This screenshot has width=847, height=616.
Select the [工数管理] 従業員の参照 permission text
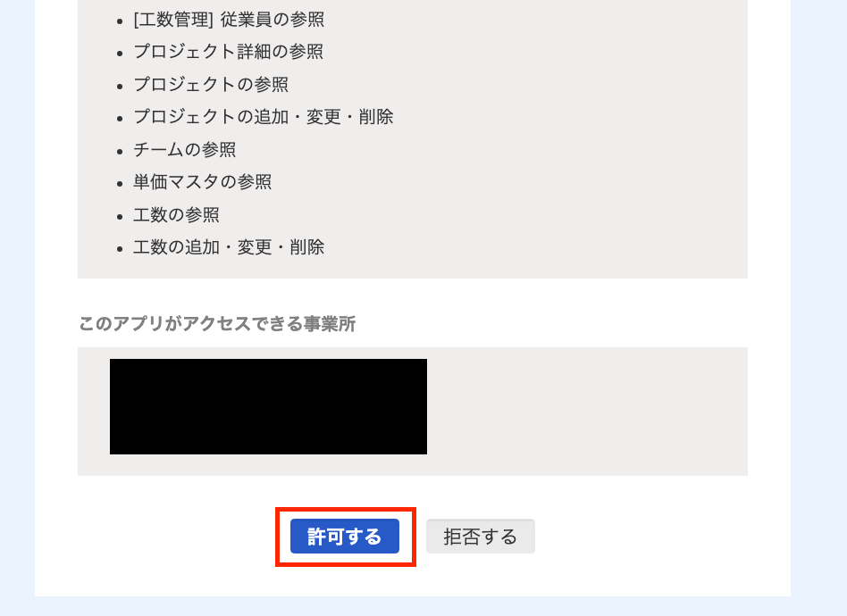click(229, 20)
